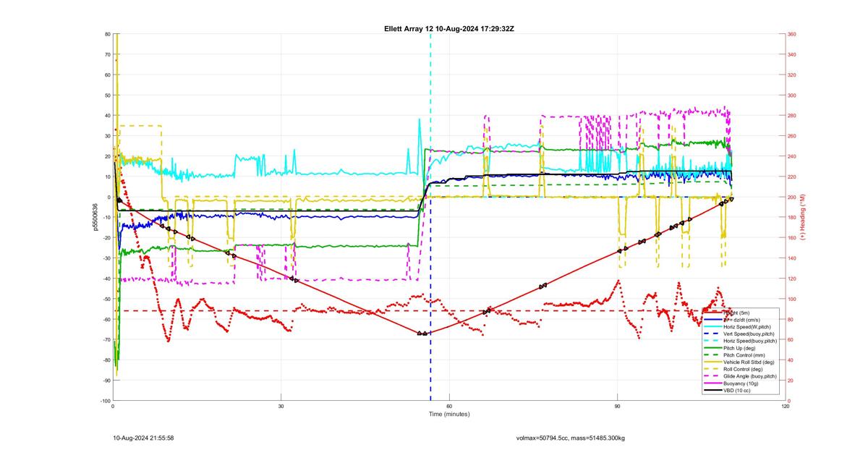Click the 'Horiz Speed(buoy,pitch)' legend entry
868x450 pixels.
tap(750, 341)
